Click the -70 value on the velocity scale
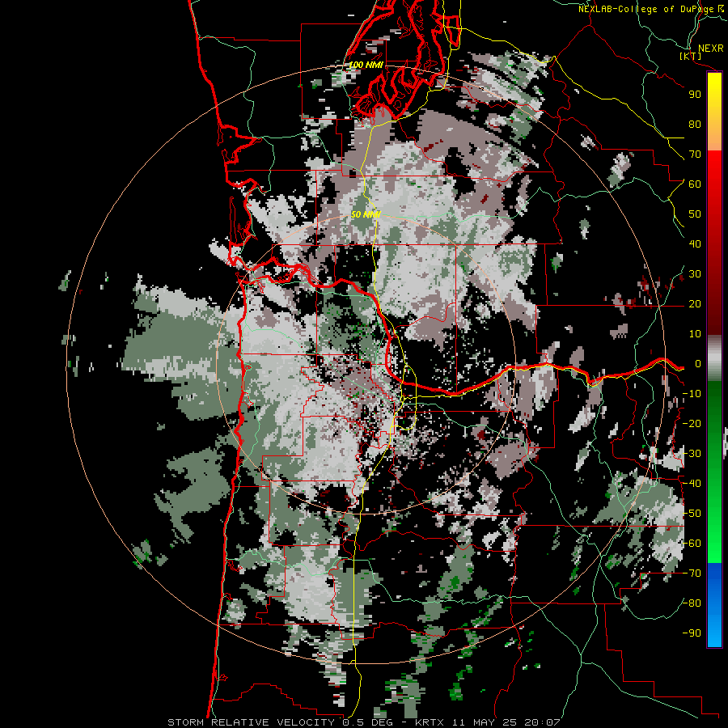The image size is (728, 728). coord(692,574)
